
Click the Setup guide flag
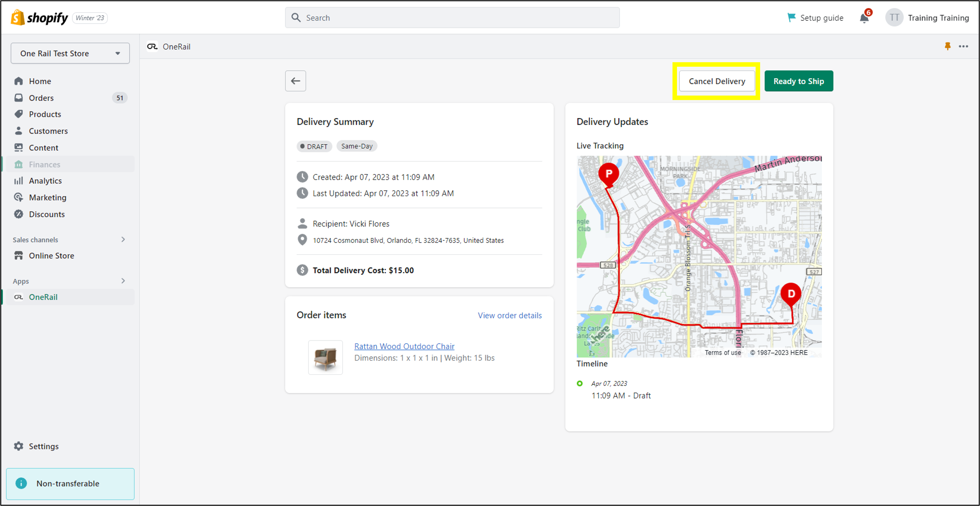pyautogui.click(x=791, y=18)
